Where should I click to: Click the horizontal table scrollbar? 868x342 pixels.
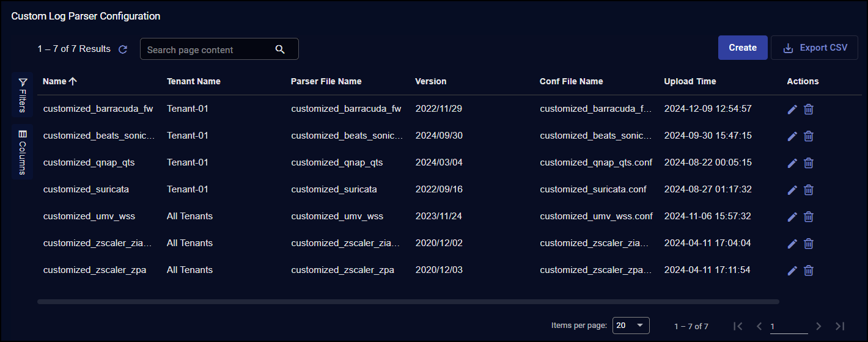pyautogui.click(x=408, y=301)
